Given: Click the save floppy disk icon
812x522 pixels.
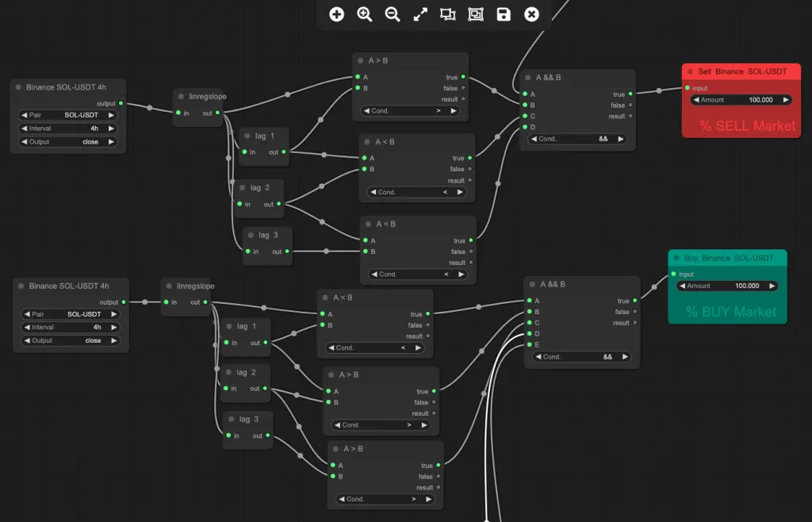Looking at the screenshot, I should 504,14.
